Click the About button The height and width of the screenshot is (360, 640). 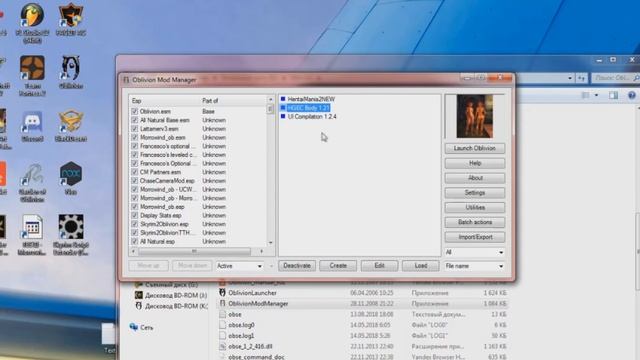click(x=475, y=178)
